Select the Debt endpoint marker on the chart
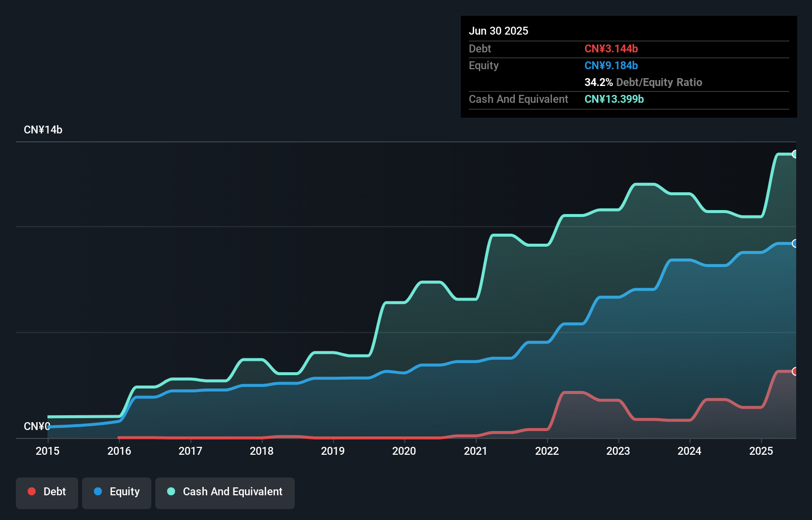 point(795,371)
